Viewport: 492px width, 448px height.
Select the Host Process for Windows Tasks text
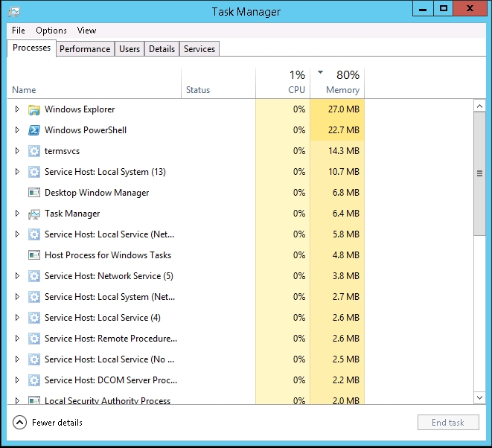click(108, 255)
